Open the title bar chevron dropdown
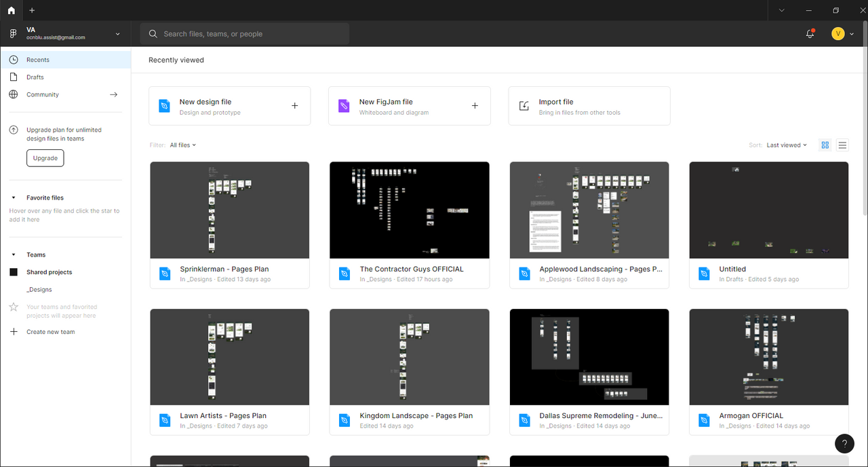The height and width of the screenshot is (467, 868). [x=782, y=10]
